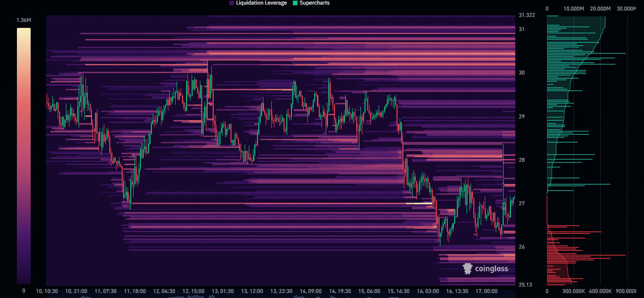This screenshot has width=644, height=298.
Task: Select the '17, 00:00' timestamp on the time axis
Action: (486, 291)
